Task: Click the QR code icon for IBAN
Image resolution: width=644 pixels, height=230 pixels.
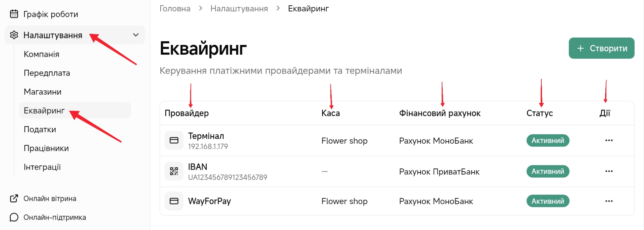Action: coord(174,171)
